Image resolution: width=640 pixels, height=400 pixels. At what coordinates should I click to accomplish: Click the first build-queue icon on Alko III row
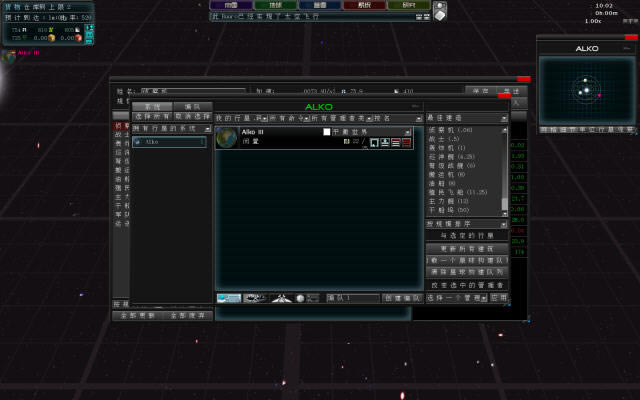tap(374, 143)
